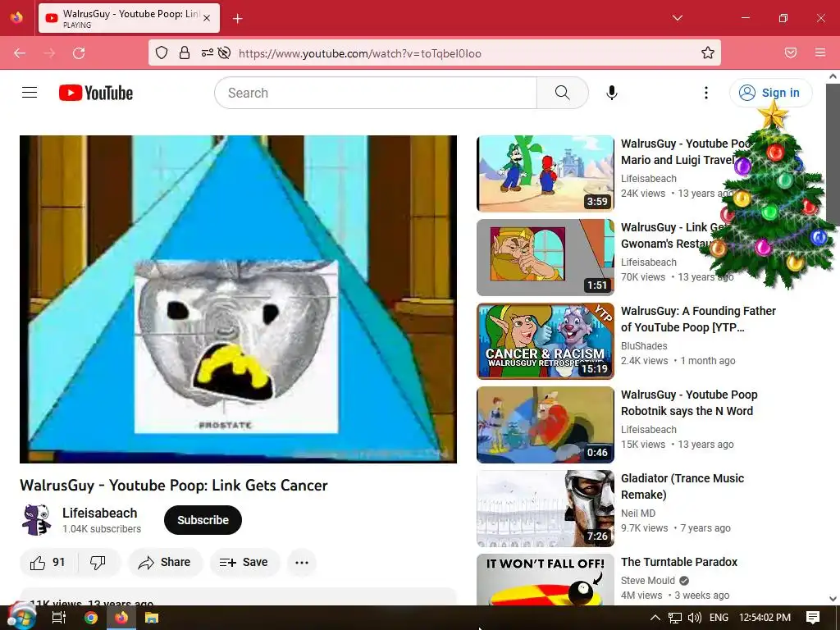Open a new browser tab
The width and height of the screenshot is (840, 630).
238,19
